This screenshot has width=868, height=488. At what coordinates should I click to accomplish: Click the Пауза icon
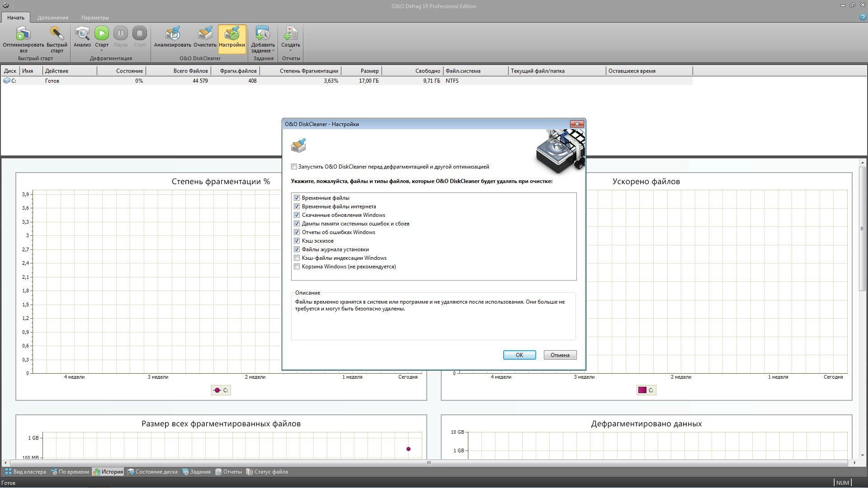click(121, 33)
